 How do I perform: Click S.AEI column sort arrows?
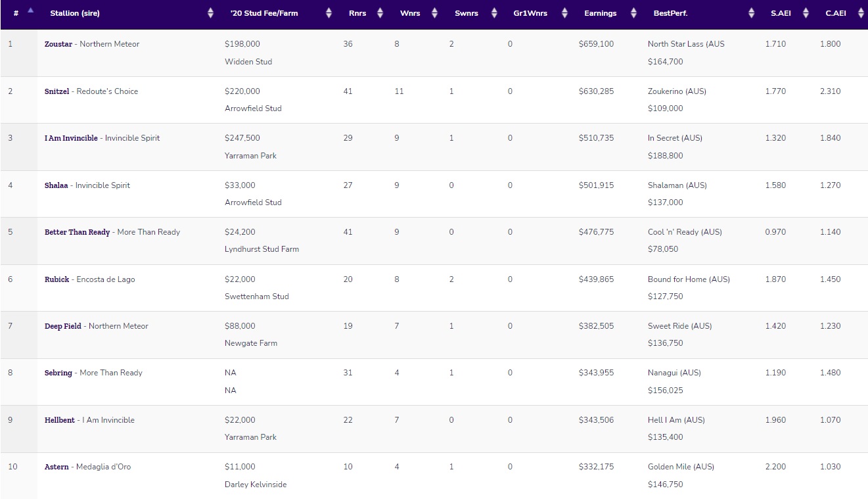(806, 13)
